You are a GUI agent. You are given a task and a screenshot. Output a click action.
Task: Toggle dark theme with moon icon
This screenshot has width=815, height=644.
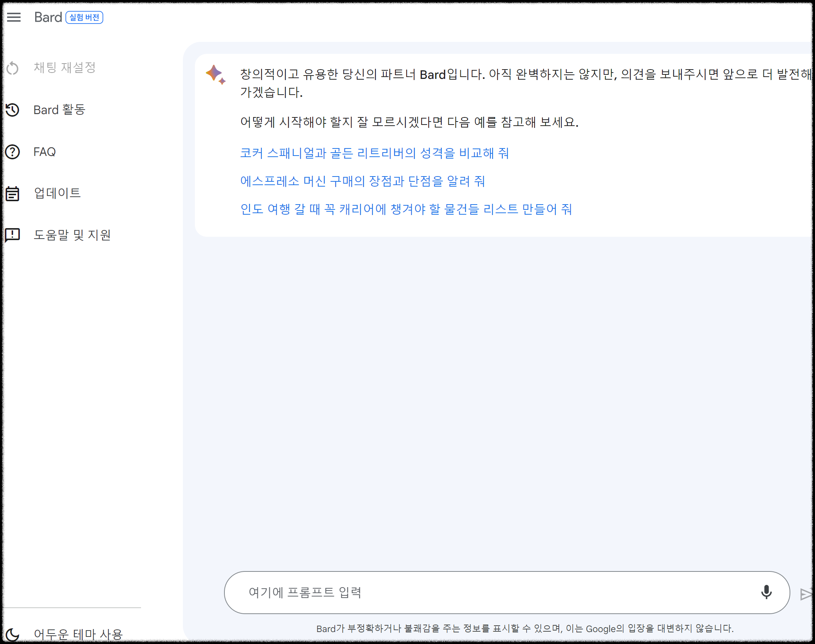[x=12, y=634]
